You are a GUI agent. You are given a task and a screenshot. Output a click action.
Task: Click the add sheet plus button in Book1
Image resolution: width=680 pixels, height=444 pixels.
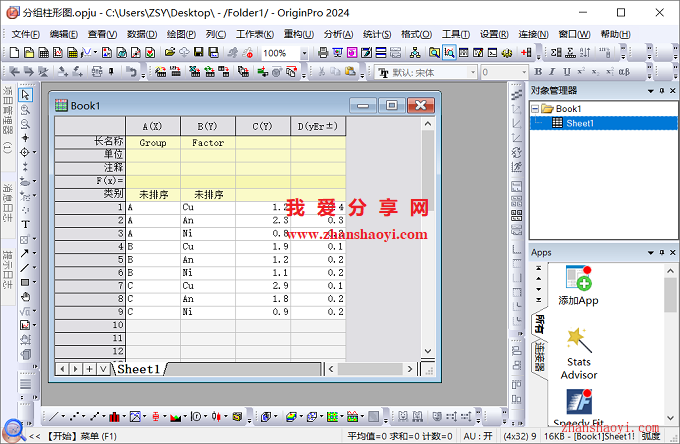click(89, 369)
